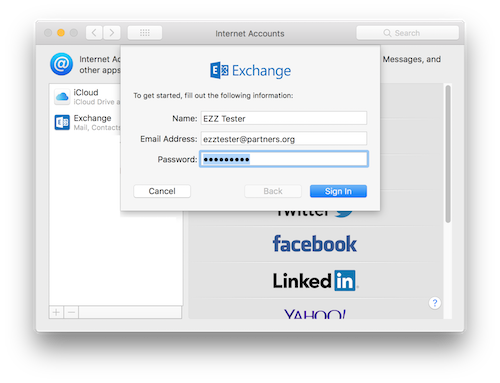Viewport: 500px width, 383px height.
Task: Open the Show All preferences grid button
Action: click(145, 33)
